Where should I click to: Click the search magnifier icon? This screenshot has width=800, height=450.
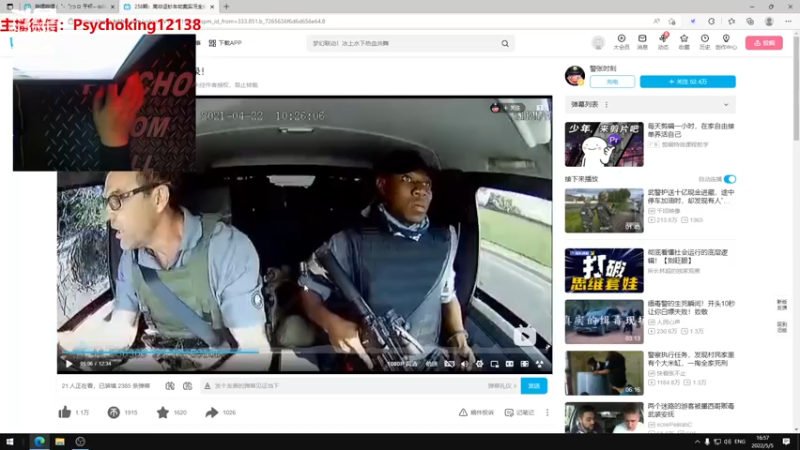(505, 43)
